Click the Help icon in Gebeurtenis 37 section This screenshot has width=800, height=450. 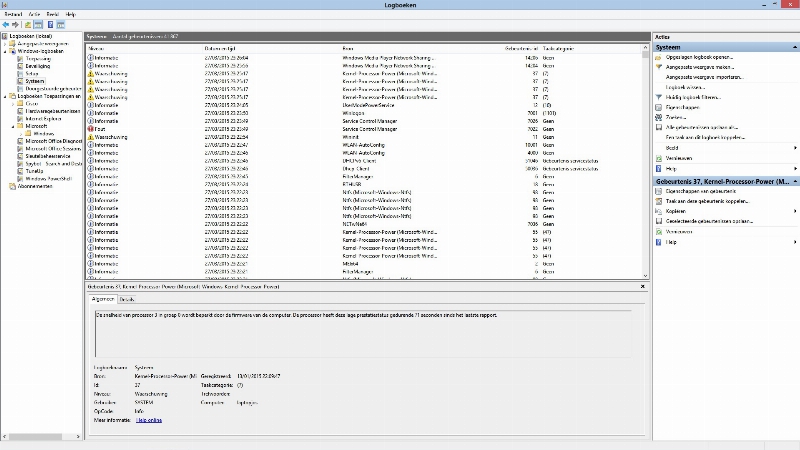tap(659, 242)
